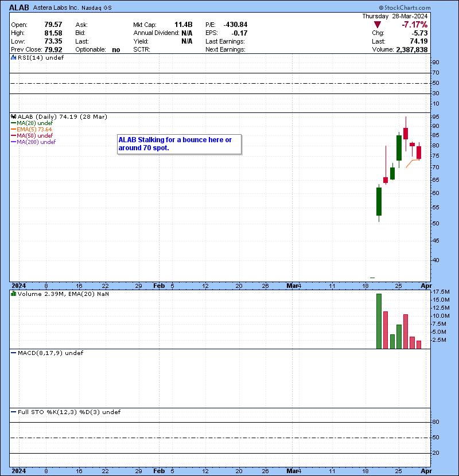Click the red down-triangle price change indicator
The width and height of the screenshot is (459, 476).
click(x=377, y=25)
